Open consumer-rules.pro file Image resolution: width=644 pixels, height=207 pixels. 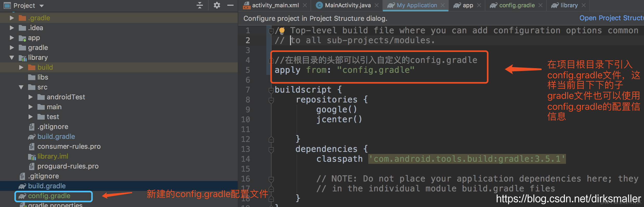coord(69,146)
